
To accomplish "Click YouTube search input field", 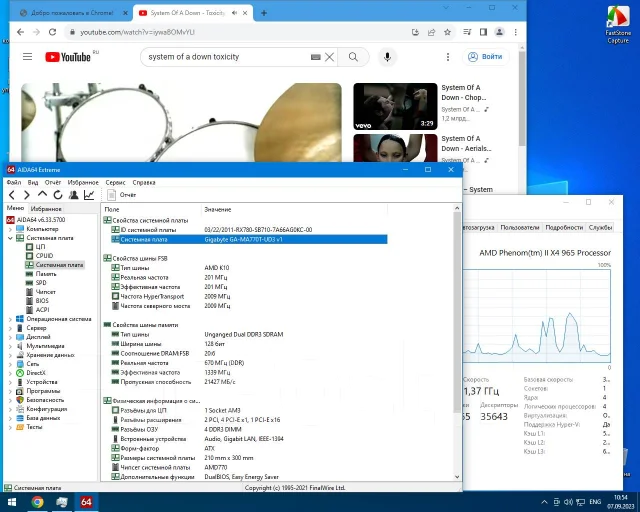I will pos(227,57).
